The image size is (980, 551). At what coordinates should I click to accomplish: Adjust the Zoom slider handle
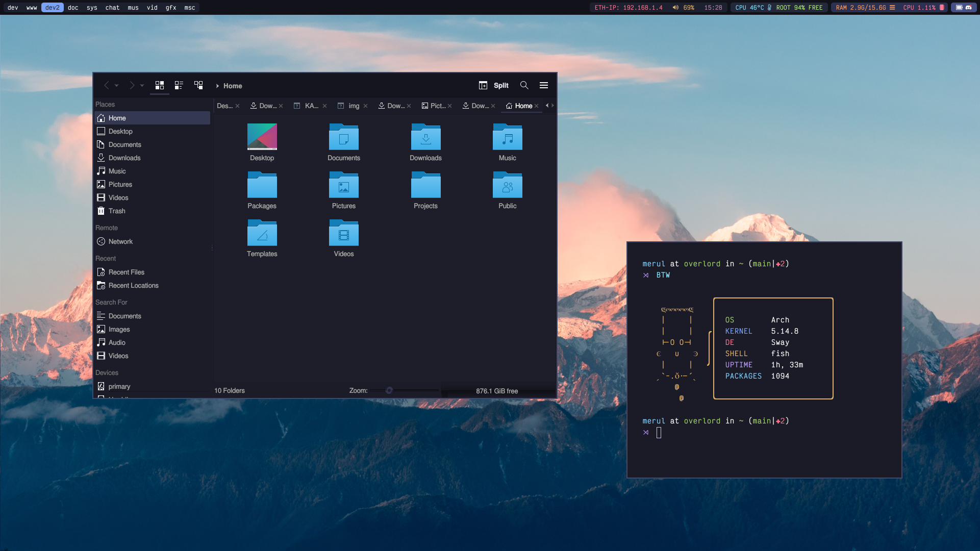(389, 390)
